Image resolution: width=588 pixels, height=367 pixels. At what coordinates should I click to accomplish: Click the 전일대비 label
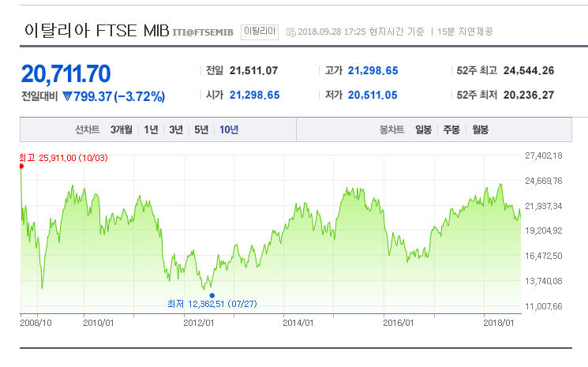click(39, 96)
